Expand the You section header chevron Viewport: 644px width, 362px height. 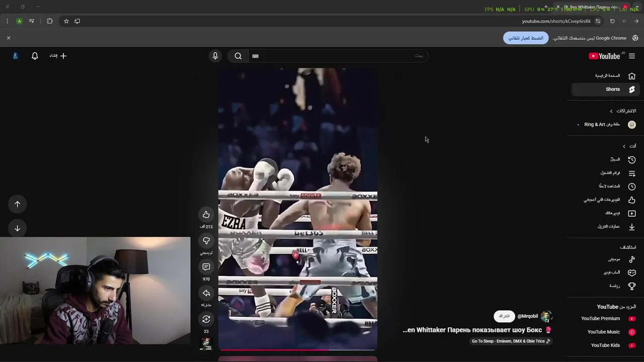tap(624, 146)
